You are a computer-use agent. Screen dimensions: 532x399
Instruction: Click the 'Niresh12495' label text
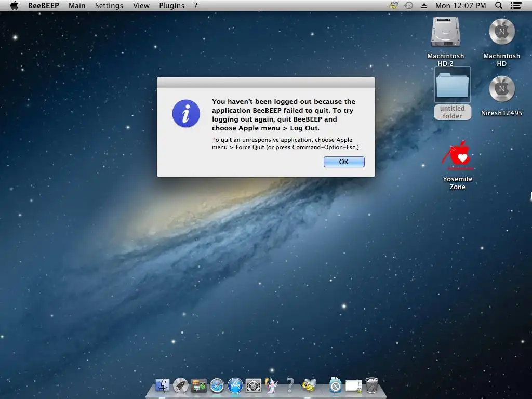coord(502,113)
